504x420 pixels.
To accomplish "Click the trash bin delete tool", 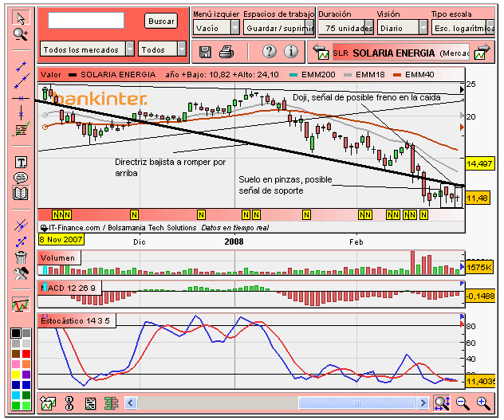I will [21, 257].
